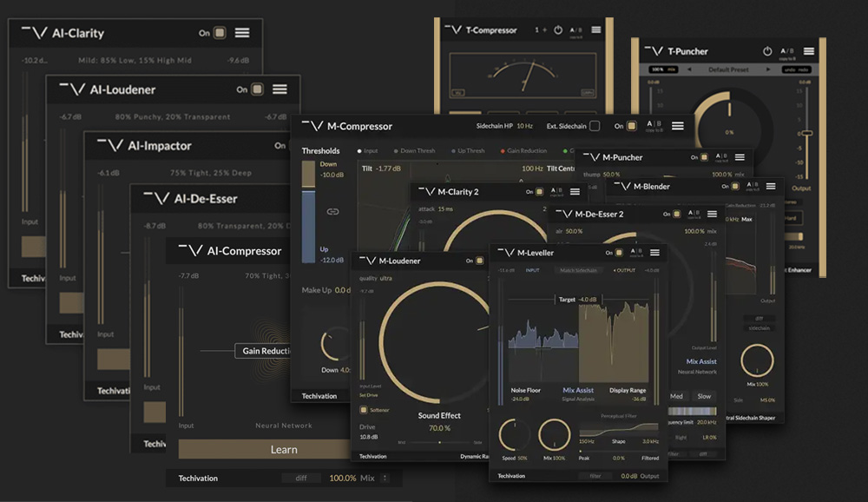The image size is (868, 502).
Task: Enable Ext. Sidechain checkbox in M-Compressor
Action: click(x=595, y=126)
